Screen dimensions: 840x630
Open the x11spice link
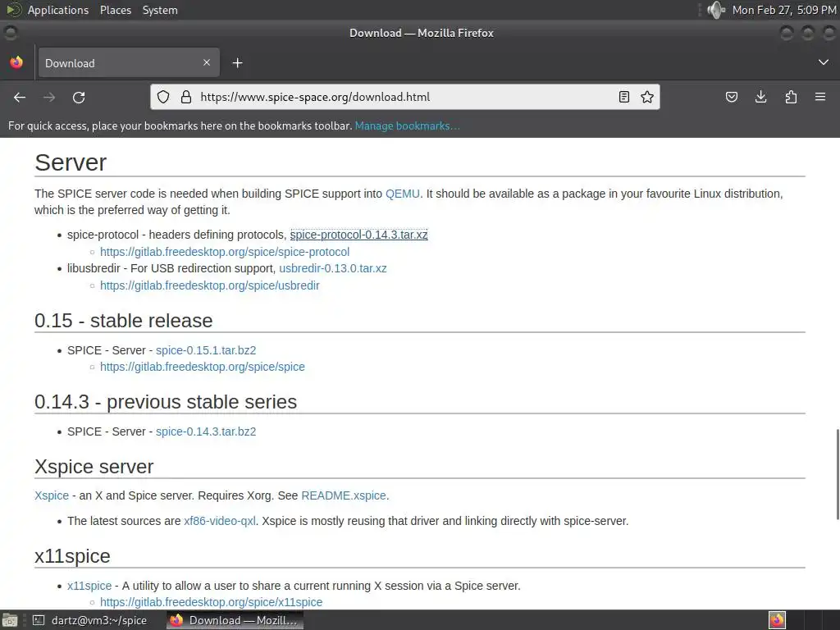pos(89,586)
